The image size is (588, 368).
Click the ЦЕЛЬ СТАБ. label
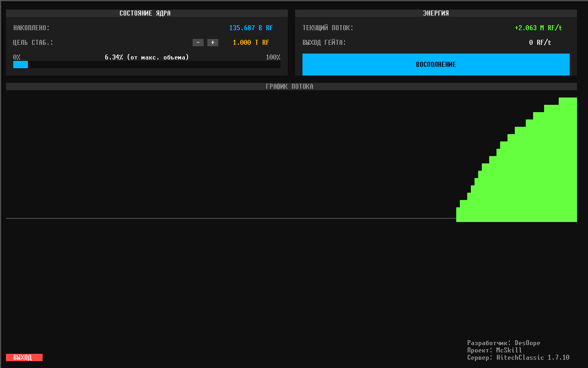click(x=33, y=43)
